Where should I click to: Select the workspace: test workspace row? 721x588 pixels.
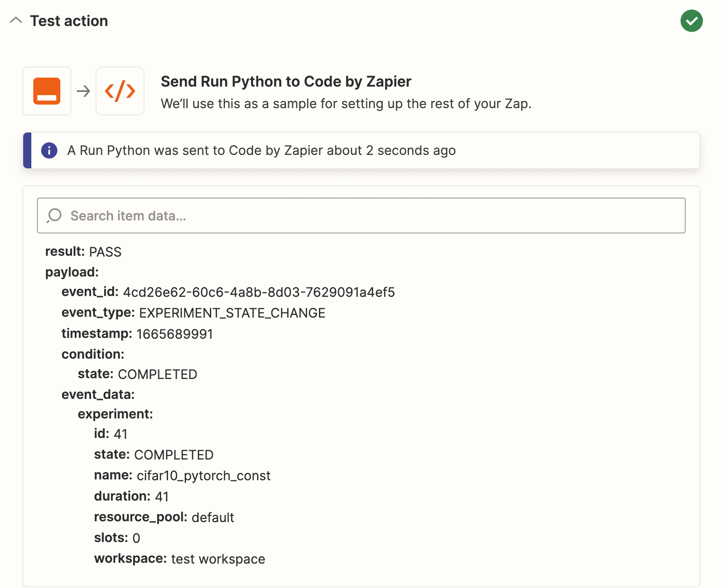(179, 559)
